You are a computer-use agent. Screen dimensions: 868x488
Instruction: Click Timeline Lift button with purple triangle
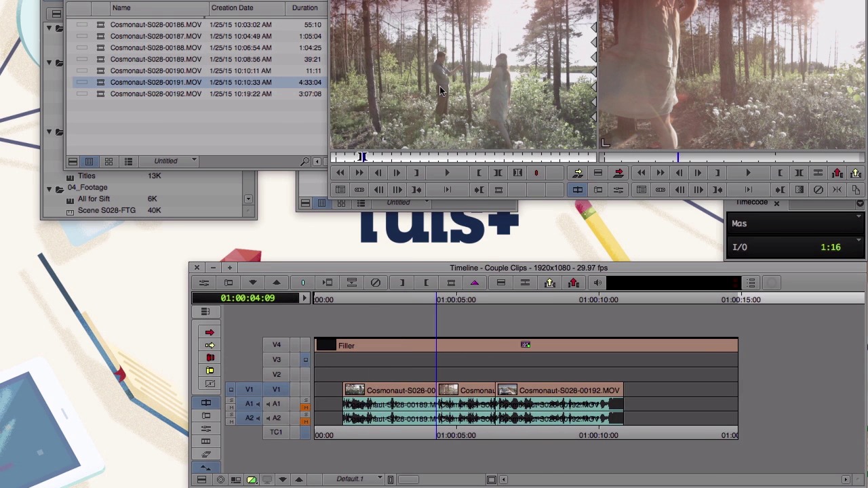[x=475, y=283]
